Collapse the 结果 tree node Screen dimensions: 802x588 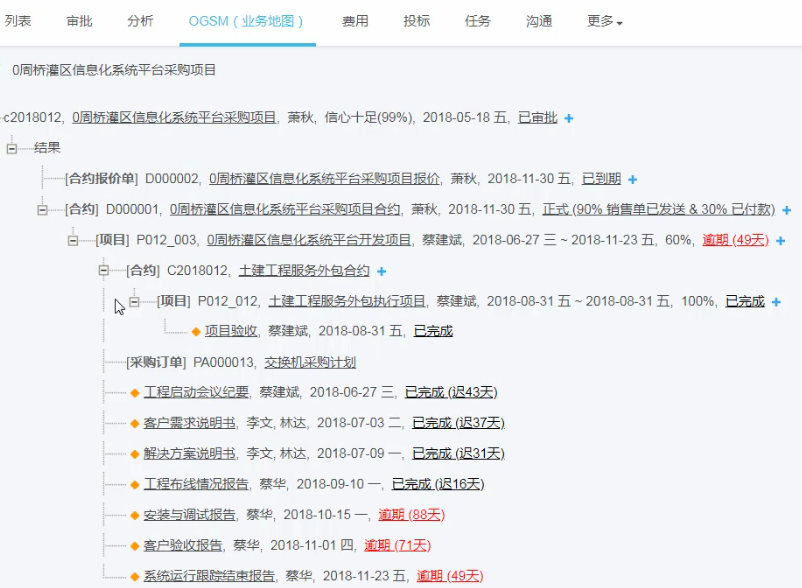pos(13,148)
